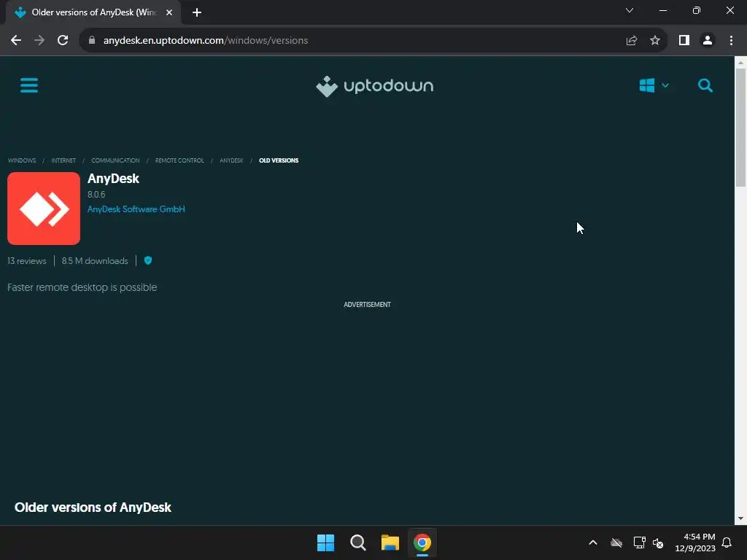Open the notifications bell
747x560 pixels.
pos(727,542)
